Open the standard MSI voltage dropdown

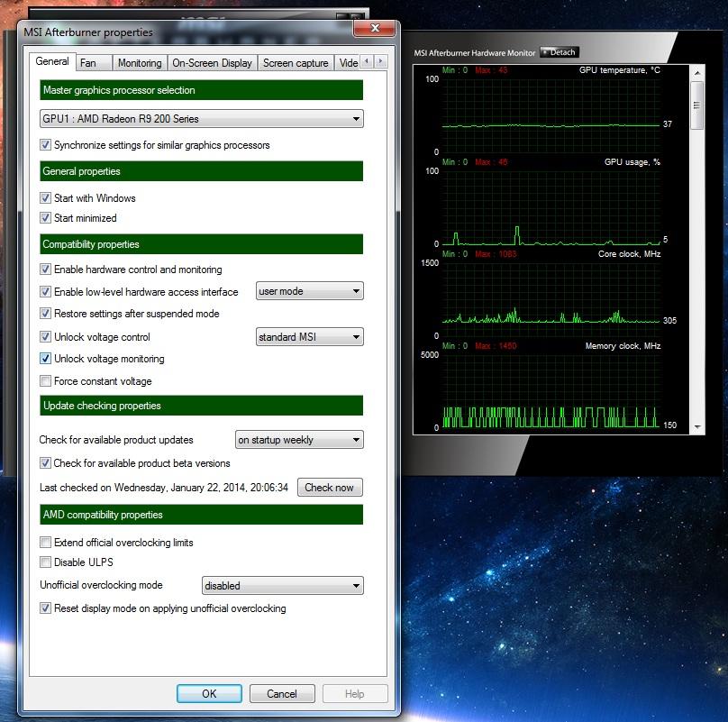(310, 337)
